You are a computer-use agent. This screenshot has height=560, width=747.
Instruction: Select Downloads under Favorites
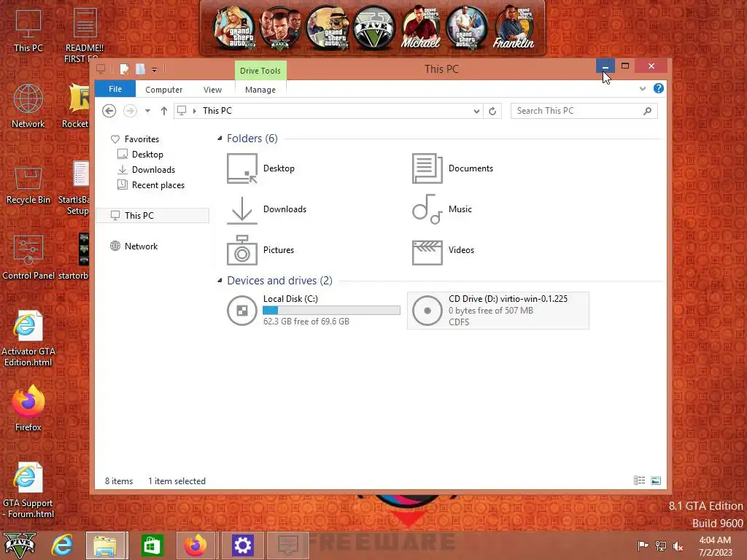pos(153,169)
